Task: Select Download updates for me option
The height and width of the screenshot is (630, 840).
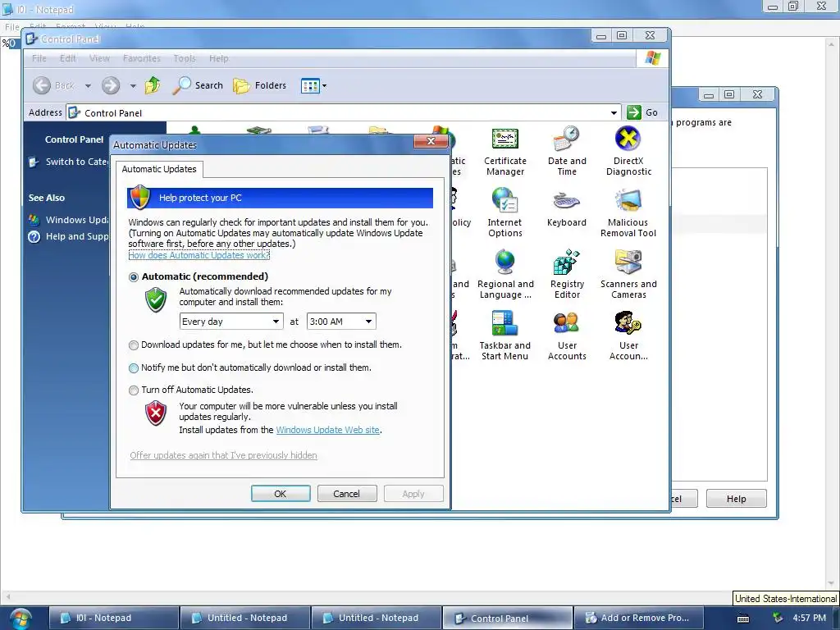Action: [134, 345]
